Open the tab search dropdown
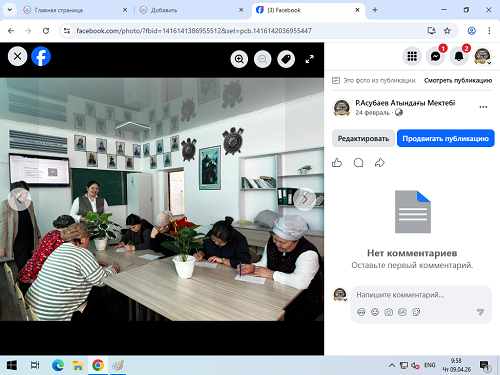This screenshot has height=375, width=500. tap(10, 10)
